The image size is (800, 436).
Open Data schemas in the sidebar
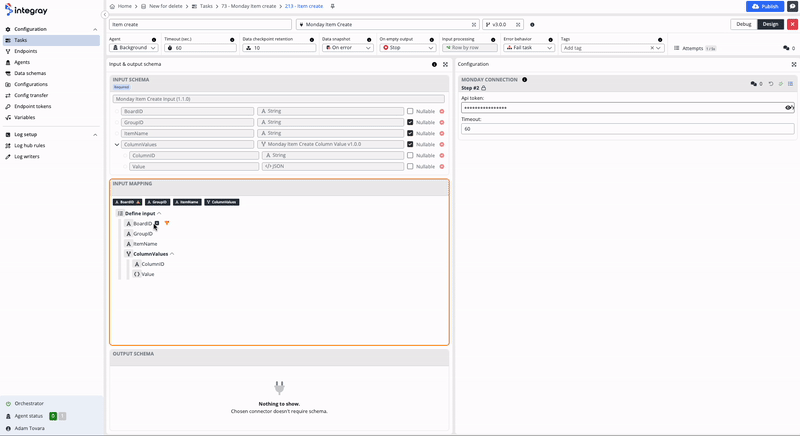pos(29,73)
